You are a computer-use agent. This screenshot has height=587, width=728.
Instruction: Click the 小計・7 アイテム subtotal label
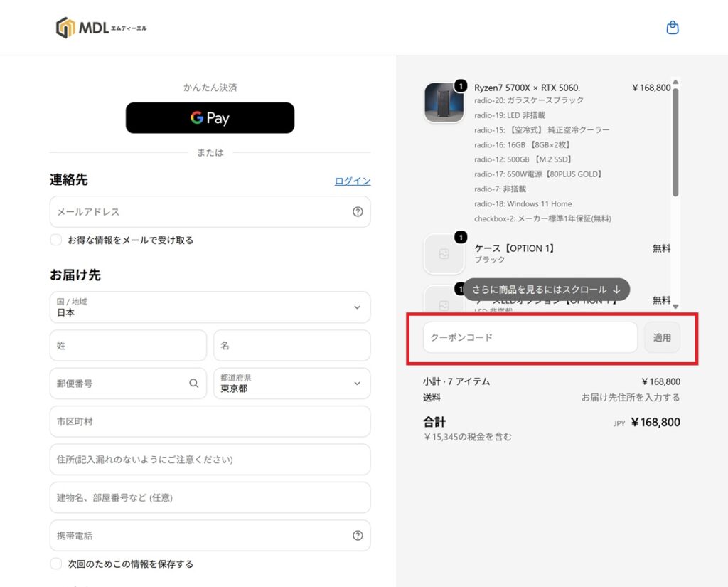(456, 381)
